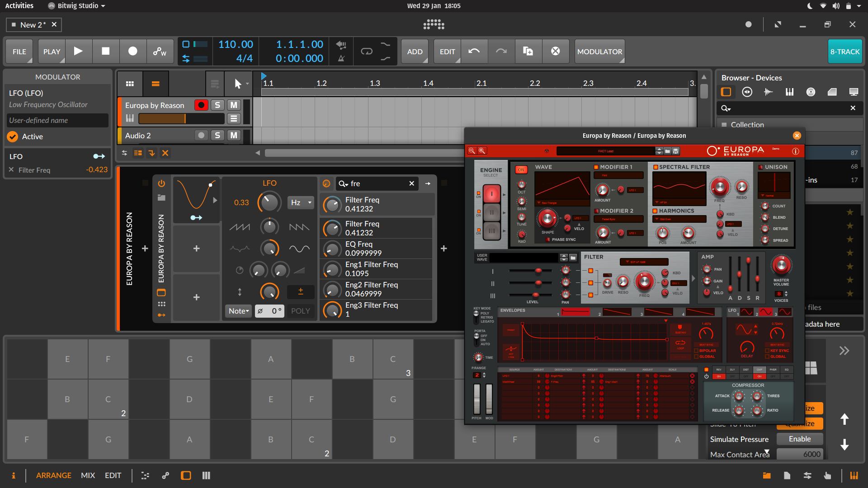Click the LFO modulation routing arrow icon
The image size is (868, 488).
click(x=99, y=156)
